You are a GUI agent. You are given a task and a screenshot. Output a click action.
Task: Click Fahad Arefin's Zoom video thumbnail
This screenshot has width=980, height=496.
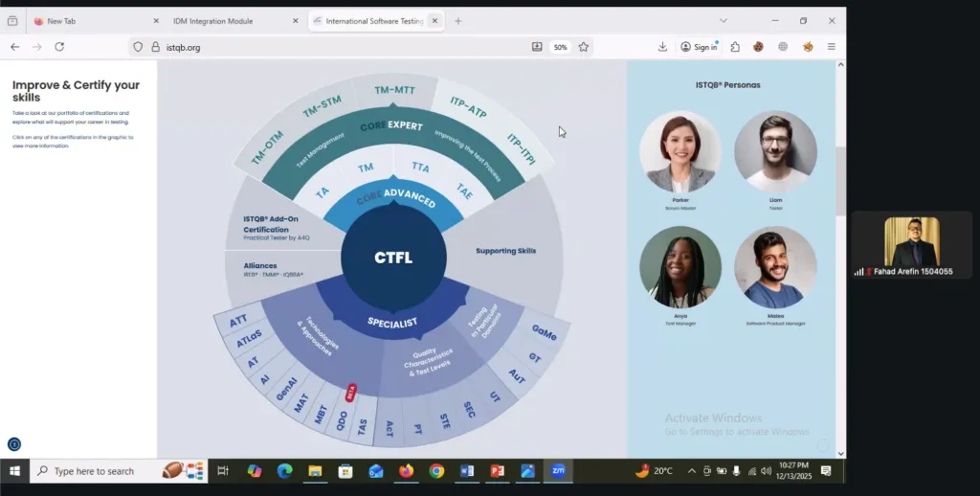[x=912, y=244]
